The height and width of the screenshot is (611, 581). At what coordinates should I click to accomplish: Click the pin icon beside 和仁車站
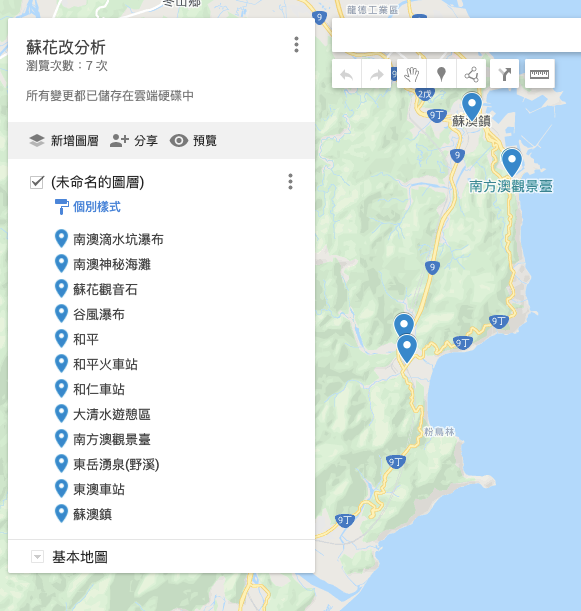point(61,388)
